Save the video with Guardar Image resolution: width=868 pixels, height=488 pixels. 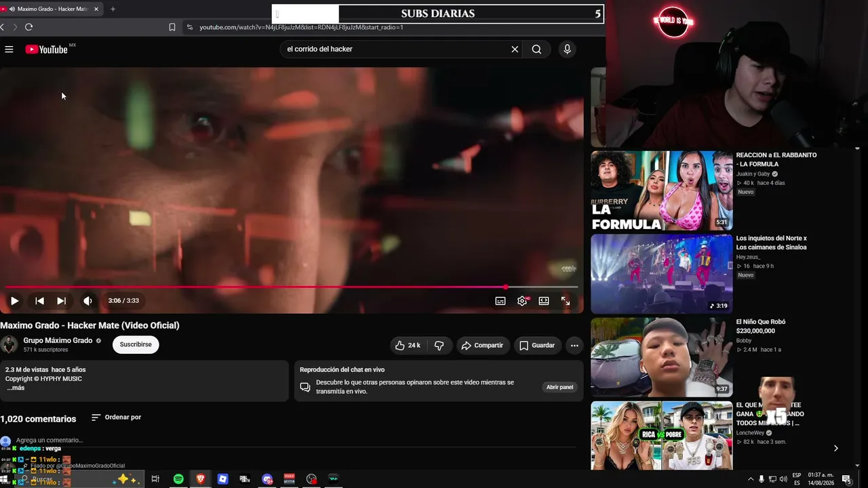pos(538,346)
